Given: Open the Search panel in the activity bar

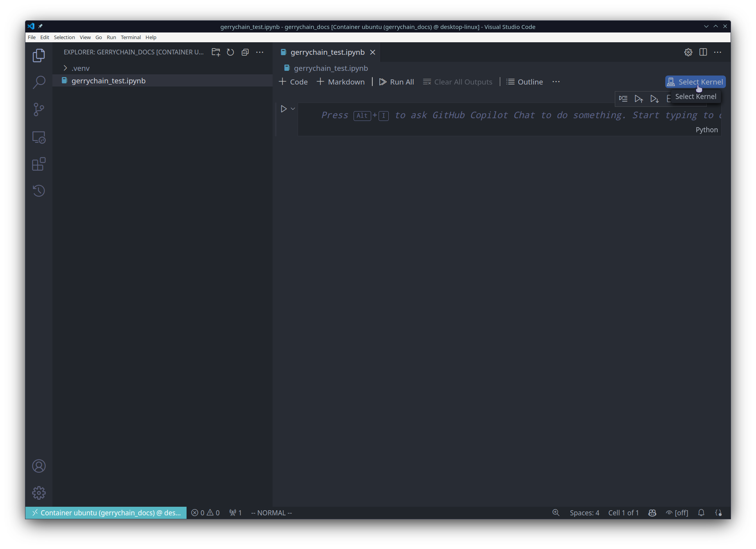Looking at the screenshot, I should tap(39, 82).
